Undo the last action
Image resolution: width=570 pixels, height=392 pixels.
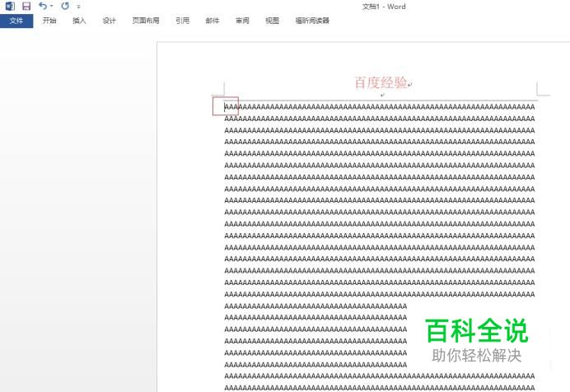click(x=43, y=6)
